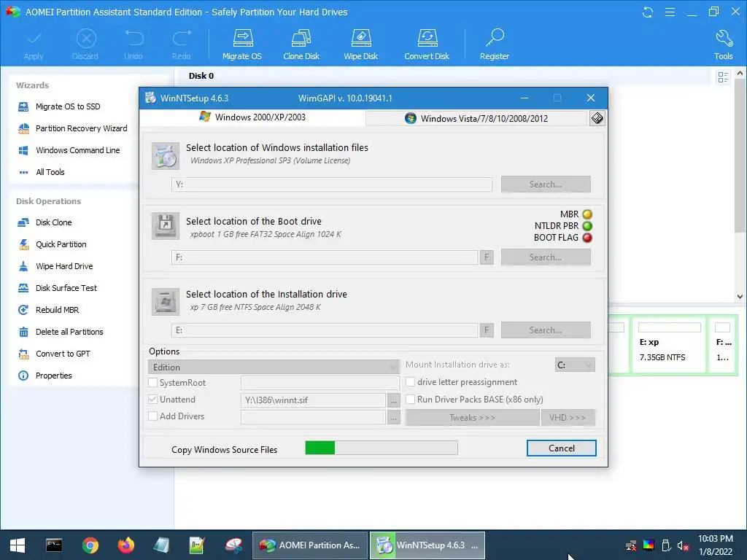Click the Installation drive path field E:
The height and width of the screenshot is (560, 747).
325,330
